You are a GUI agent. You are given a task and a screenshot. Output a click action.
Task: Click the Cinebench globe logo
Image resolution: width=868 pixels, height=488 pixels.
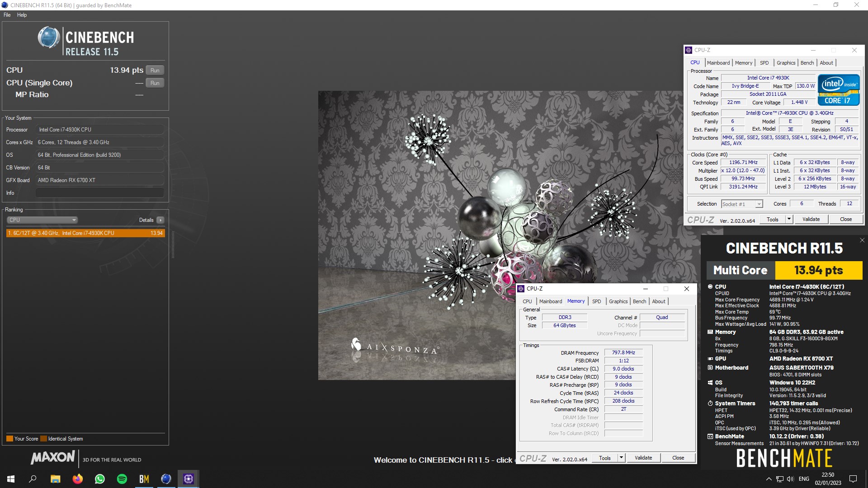point(49,38)
